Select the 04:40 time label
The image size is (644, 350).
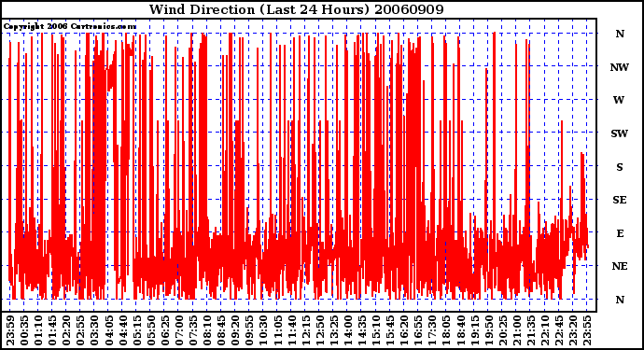tap(123, 330)
